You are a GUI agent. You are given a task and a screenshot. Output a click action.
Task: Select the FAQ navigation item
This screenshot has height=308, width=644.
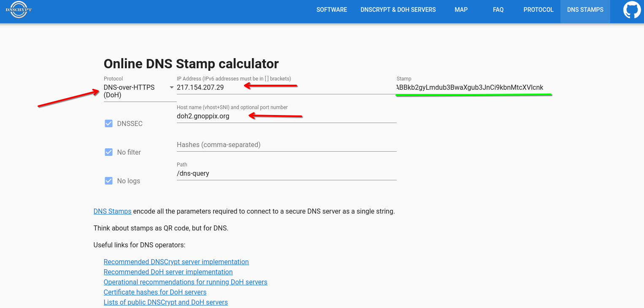click(498, 10)
